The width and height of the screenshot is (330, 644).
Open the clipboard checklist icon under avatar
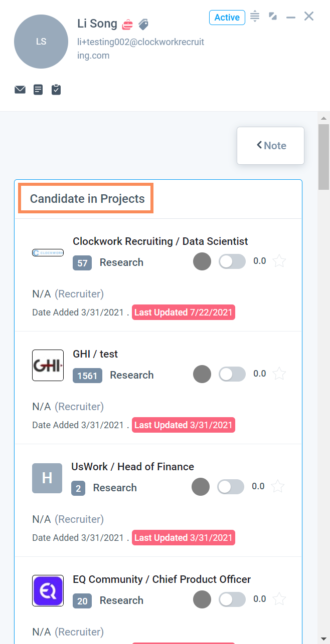56,90
